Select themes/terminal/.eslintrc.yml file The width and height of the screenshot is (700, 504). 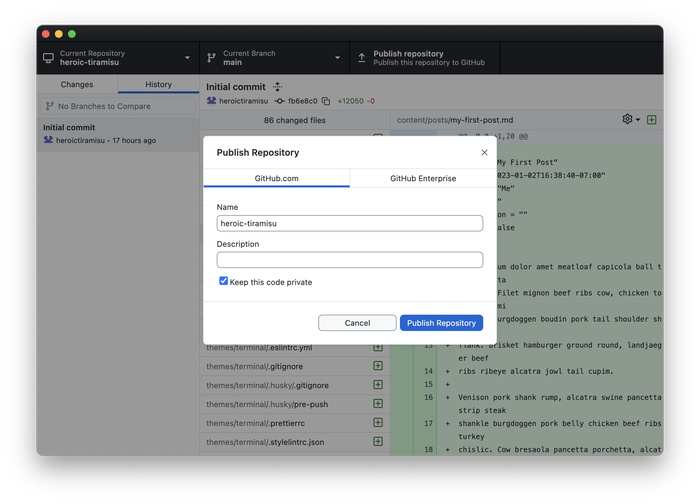(294, 348)
